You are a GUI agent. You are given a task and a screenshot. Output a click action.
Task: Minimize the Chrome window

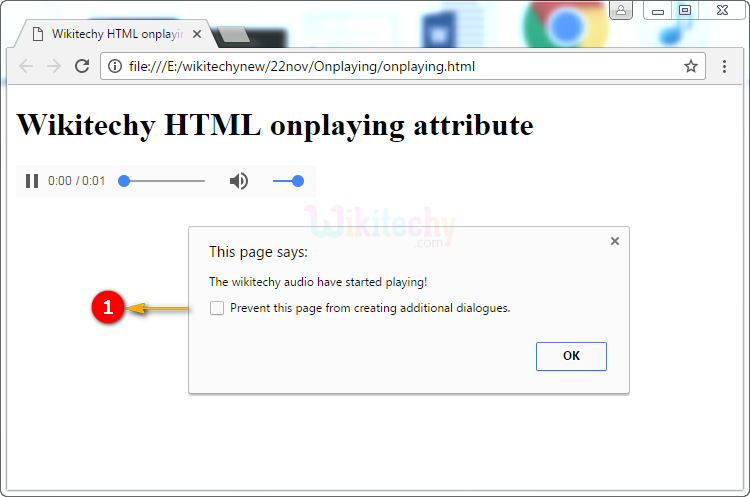658,10
